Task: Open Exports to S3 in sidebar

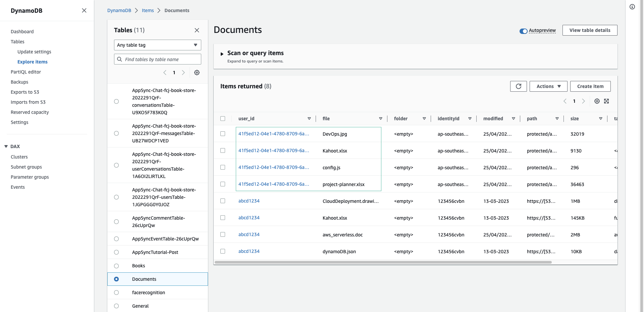Action: (25, 92)
